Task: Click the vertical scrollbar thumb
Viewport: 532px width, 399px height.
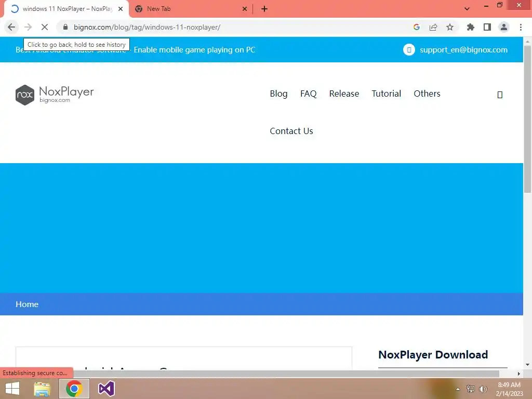Action: click(528, 119)
